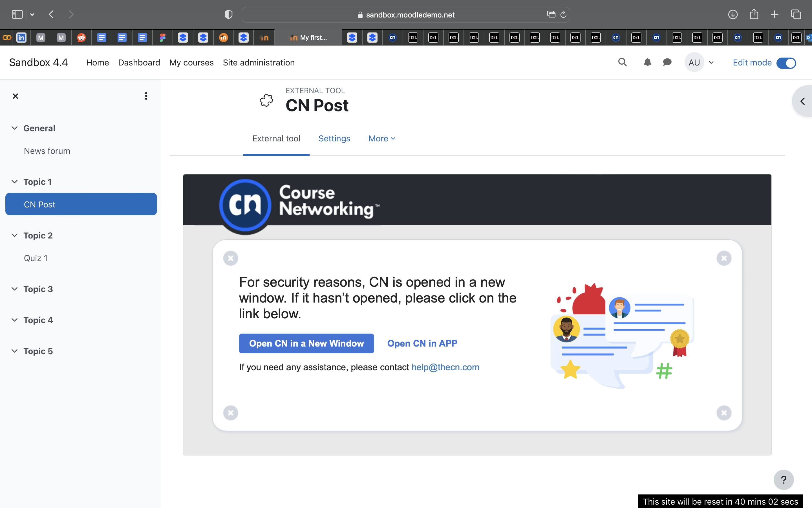Open course index three-dot options menu
812x508 pixels.
(146, 96)
